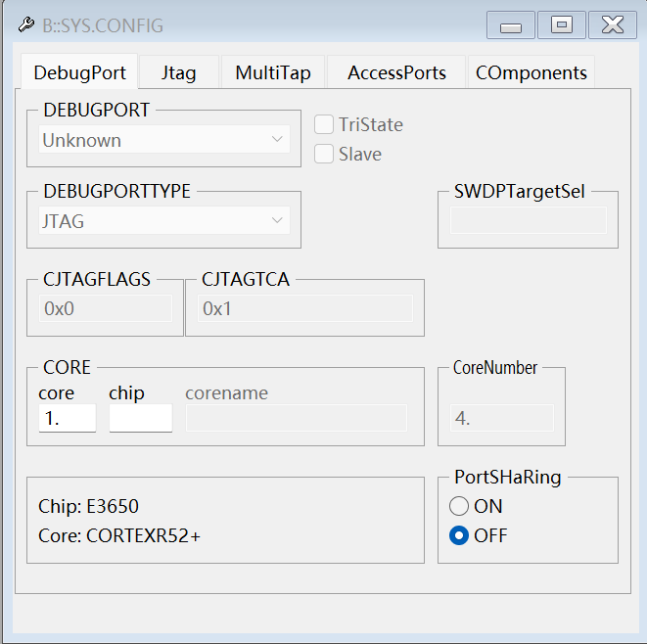647x644 pixels.
Task: Click the SWDPTargetSel input field
Action: [x=529, y=220]
